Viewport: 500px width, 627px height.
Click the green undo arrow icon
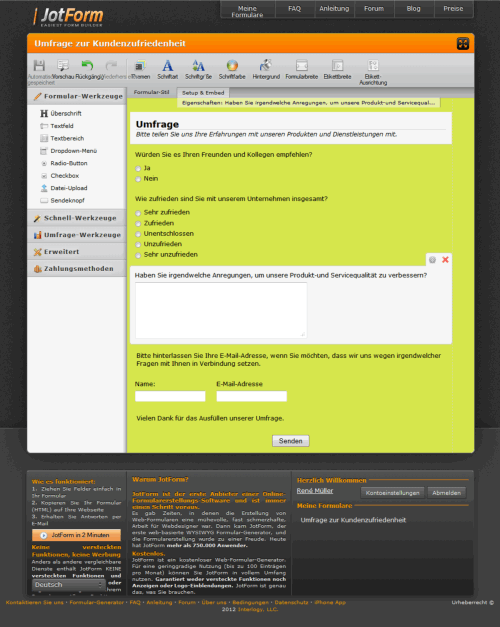click(x=87, y=65)
